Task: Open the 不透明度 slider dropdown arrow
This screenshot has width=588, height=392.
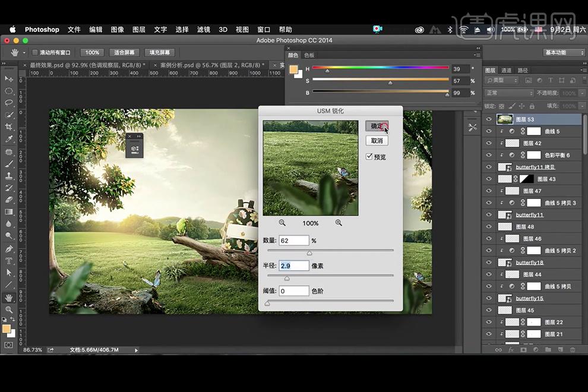Action: (x=582, y=93)
